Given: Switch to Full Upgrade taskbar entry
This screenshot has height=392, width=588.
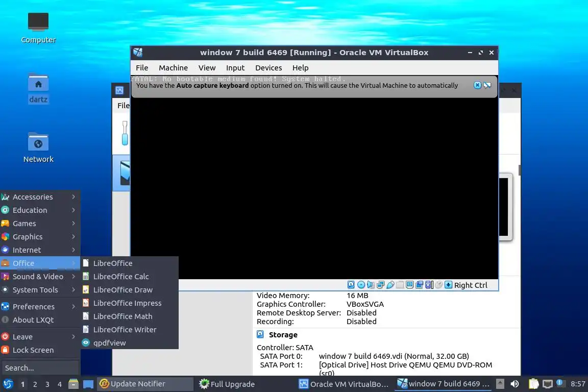Looking at the screenshot, I should click(245, 384).
